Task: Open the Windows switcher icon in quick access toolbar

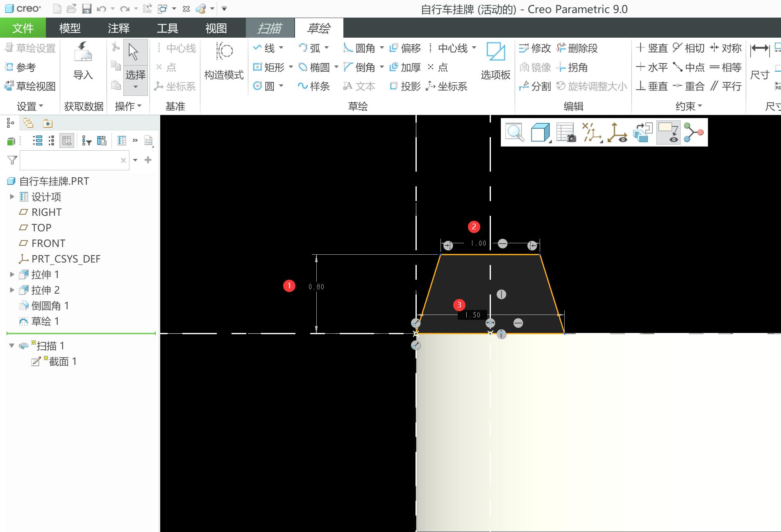Action: [x=163, y=9]
